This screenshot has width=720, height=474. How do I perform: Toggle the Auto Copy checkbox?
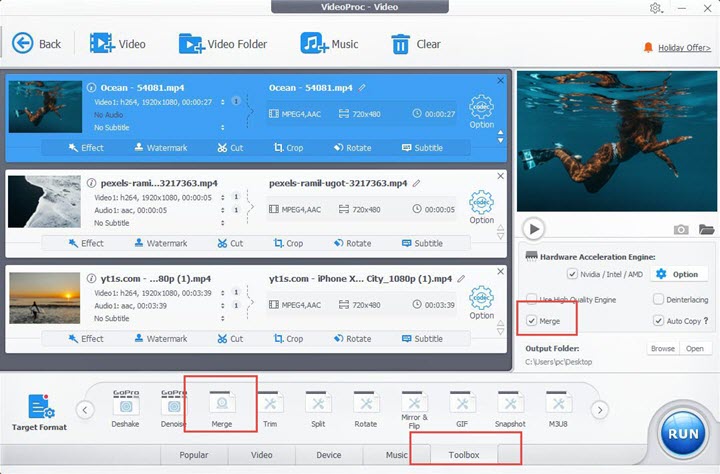pos(658,321)
